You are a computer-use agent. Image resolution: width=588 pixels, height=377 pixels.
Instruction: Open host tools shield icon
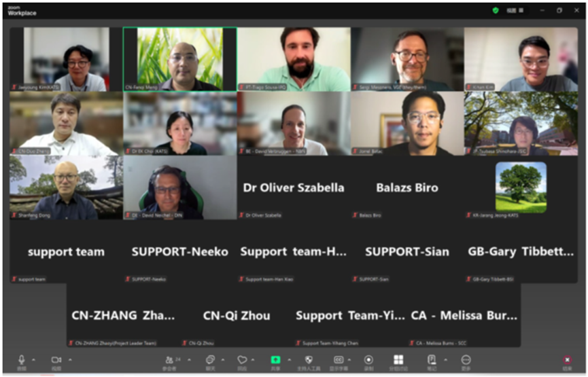pyautogui.click(x=309, y=360)
